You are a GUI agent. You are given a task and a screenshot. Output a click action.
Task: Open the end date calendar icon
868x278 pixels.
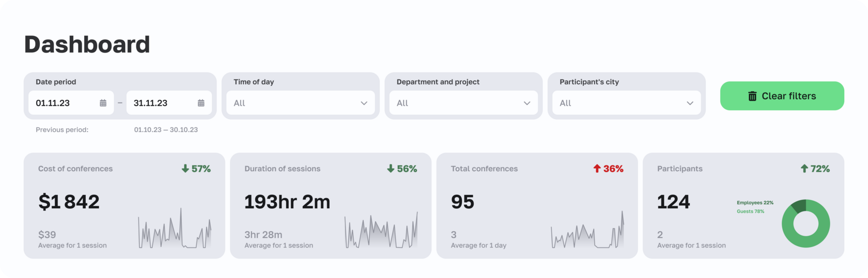tap(201, 103)
